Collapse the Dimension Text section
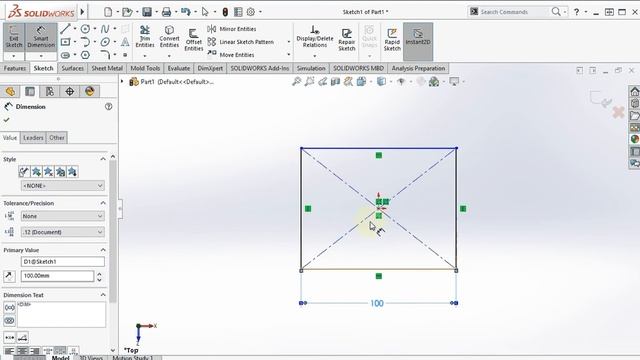Image resolution: width=640 pixels, height=360 pixels. 103,295
